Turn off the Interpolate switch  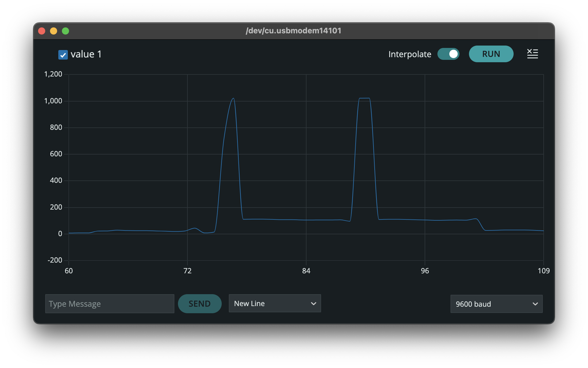coord(448,54)
